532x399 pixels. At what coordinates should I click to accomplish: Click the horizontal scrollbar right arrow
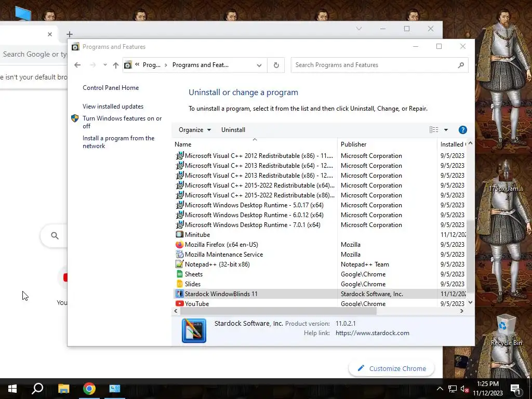pos(462,311)
